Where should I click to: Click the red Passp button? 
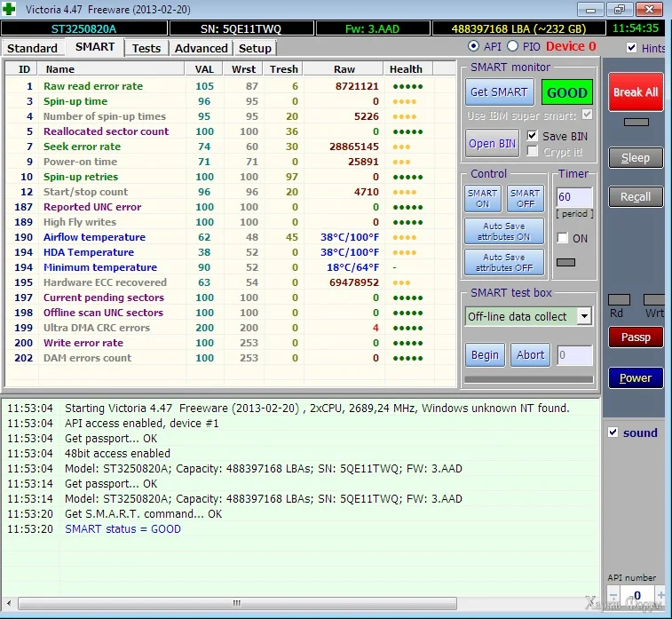tap(635, 337)
